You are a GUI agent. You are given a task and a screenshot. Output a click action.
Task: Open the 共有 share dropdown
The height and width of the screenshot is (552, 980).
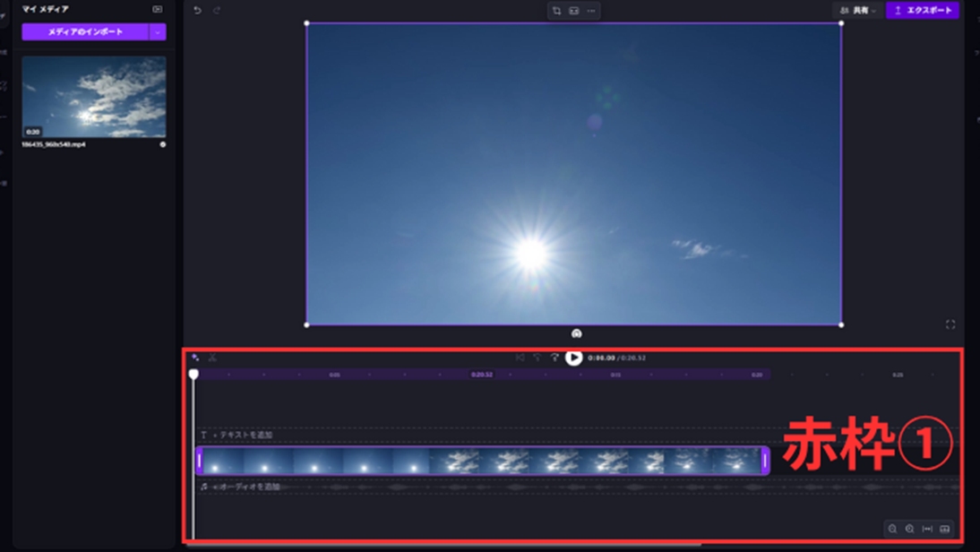pos(858,11)
